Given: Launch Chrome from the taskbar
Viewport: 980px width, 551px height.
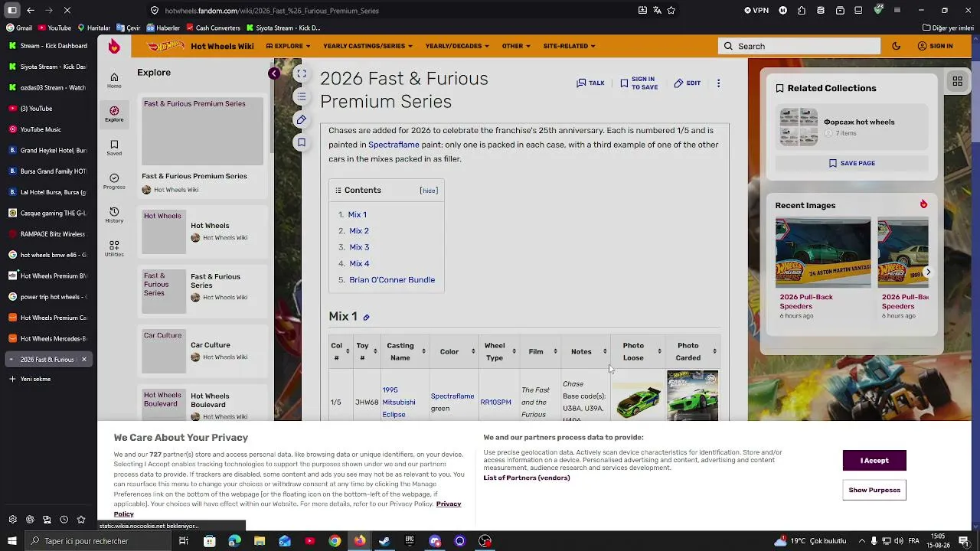Looking at the screenshot, I should pyautogui.click(x=335, y=541).
